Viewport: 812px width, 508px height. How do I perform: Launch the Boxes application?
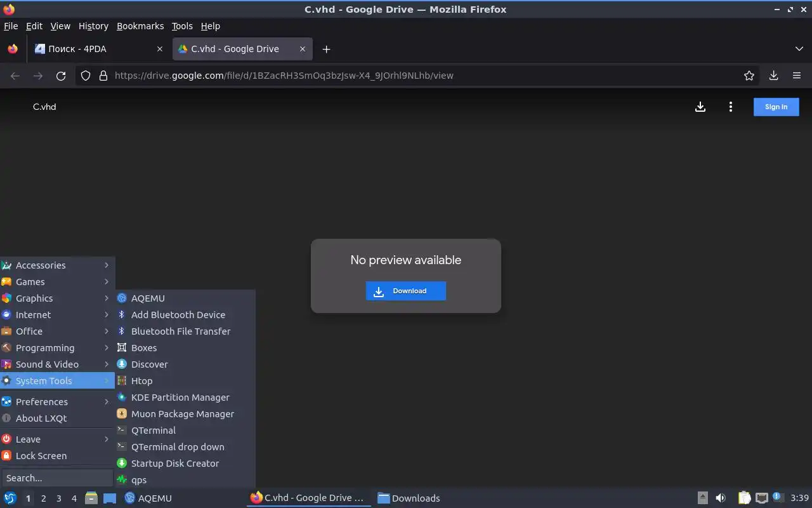(x=185, y=348)
